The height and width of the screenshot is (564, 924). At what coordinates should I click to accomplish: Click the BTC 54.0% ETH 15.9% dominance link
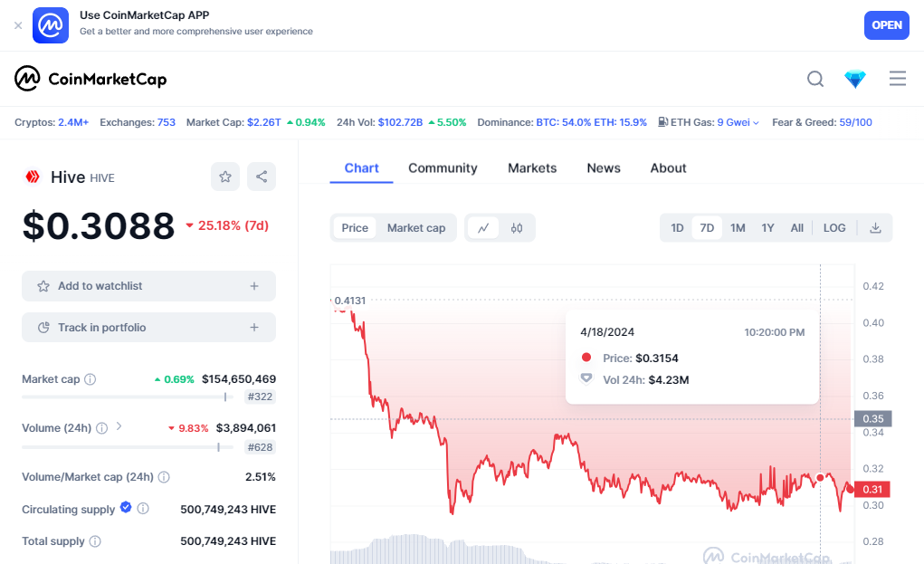(591, 122)
